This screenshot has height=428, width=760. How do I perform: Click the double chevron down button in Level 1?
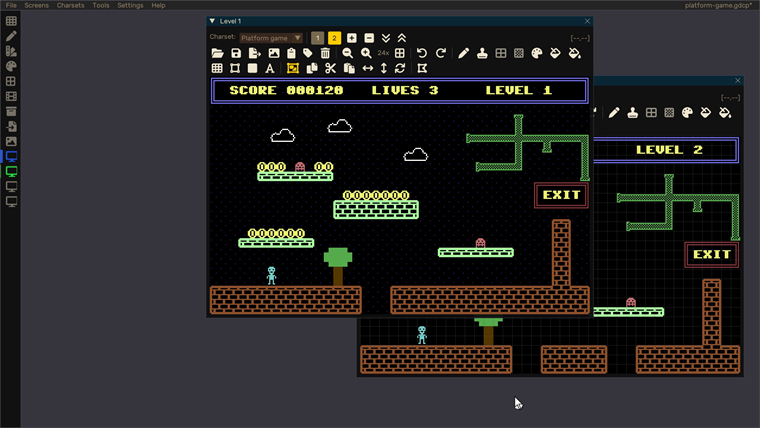386,38
